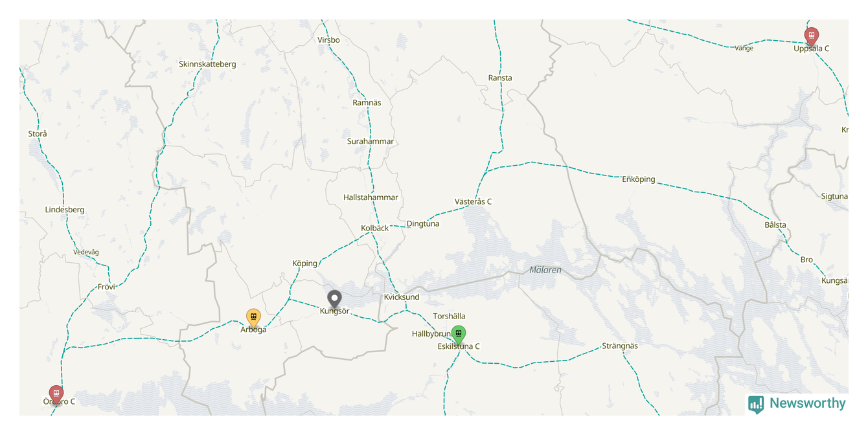868x435 pixels.
Task: Click the Hallstahammar label
Action: click(x=371, y=197)
